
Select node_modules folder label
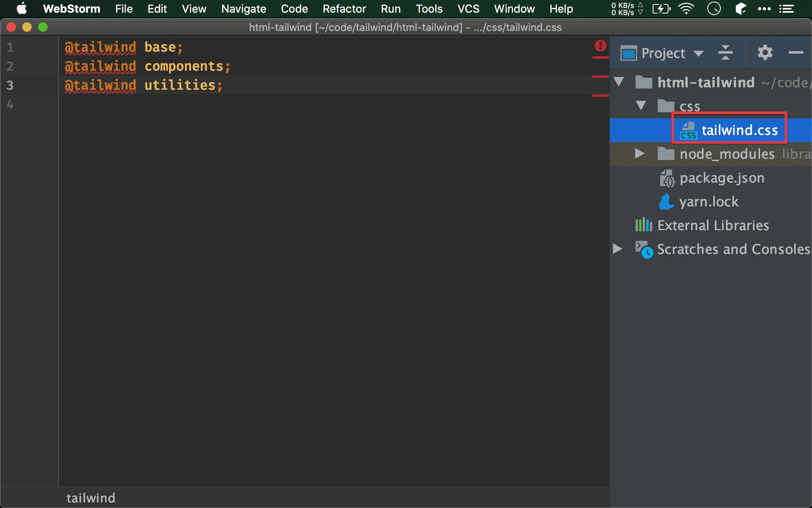point(727,154)
